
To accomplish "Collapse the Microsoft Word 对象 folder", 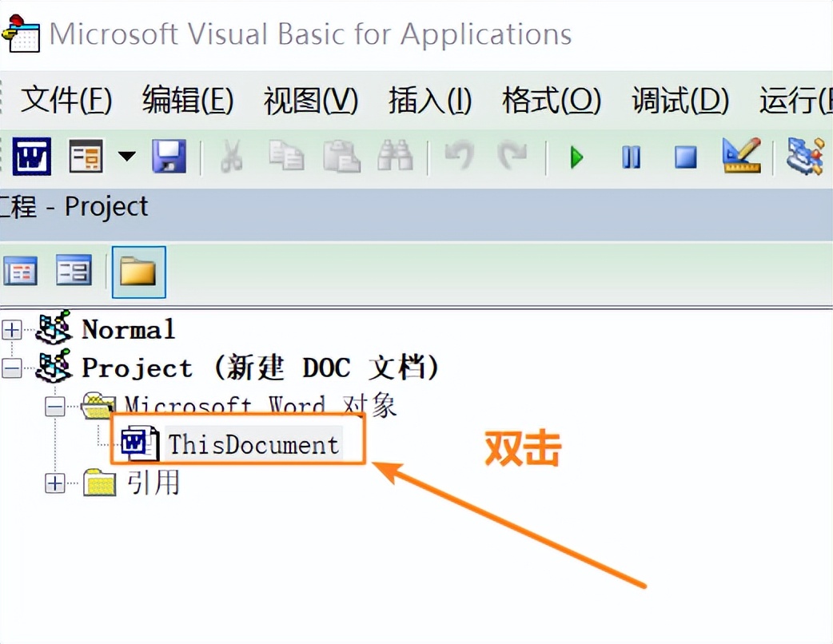I will [54, 407].
